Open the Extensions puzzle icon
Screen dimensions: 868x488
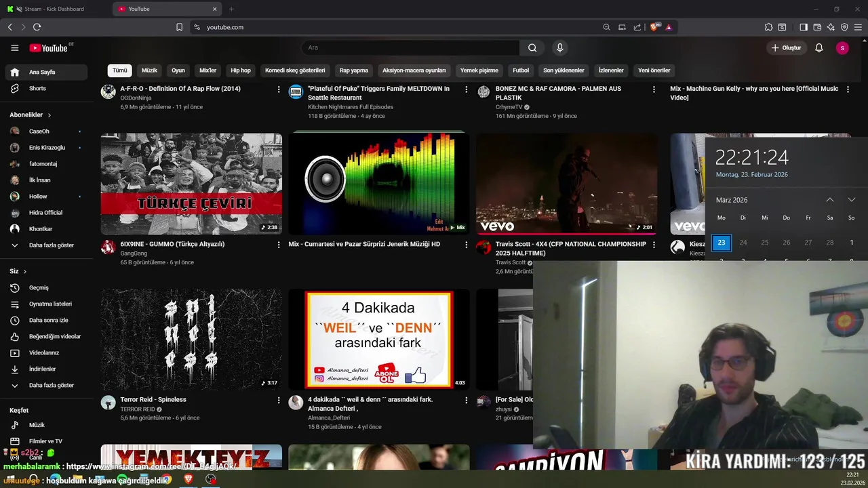click(768, 27)
